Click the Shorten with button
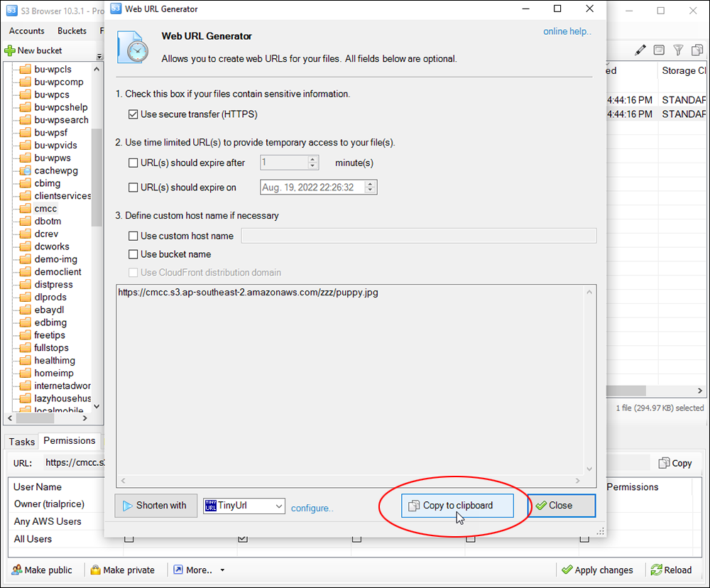This screenshot has width=710, height=588. (x=155, y=506)
